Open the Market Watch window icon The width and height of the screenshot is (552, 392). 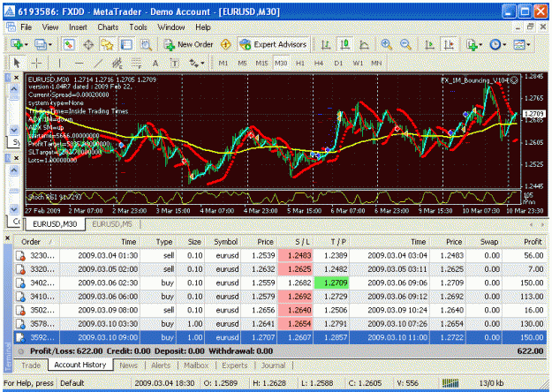tap(69, 45)
